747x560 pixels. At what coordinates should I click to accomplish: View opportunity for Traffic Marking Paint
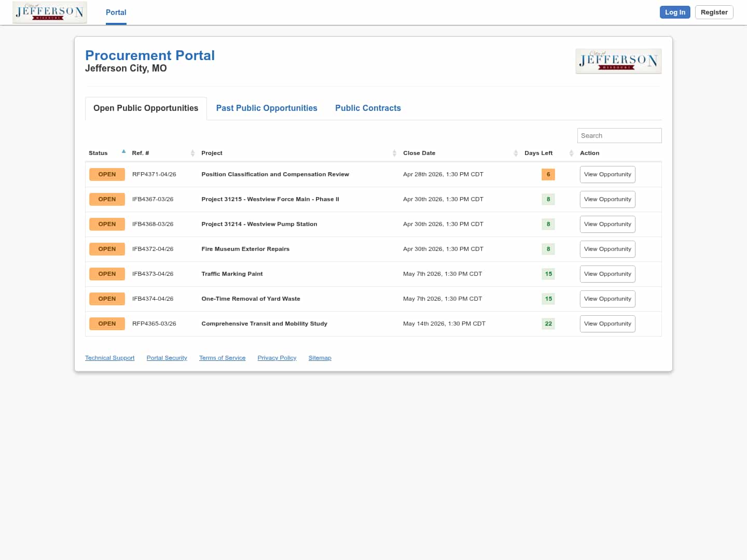coord(607,274)
